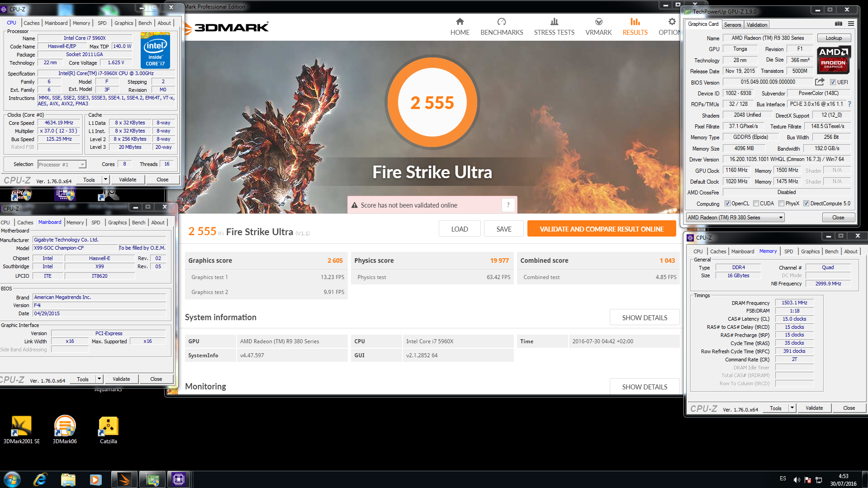The height and width of the screenshot is (488, 868).
Task: Open Caches tab in CPU-Z CPU window
Action: (x=32, y=23)
